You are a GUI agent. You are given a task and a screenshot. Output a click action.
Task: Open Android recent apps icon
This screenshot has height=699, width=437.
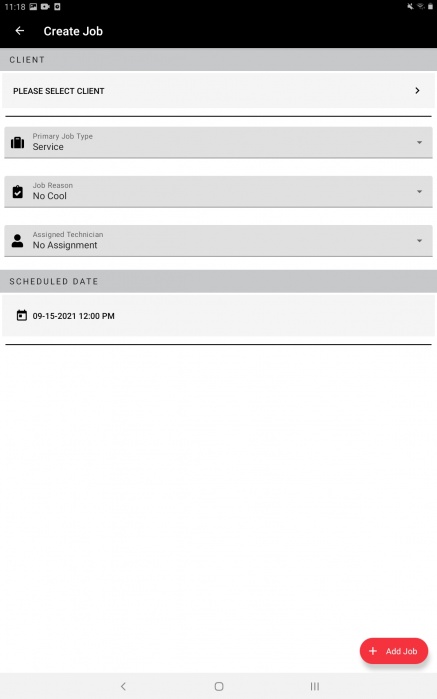315,686
